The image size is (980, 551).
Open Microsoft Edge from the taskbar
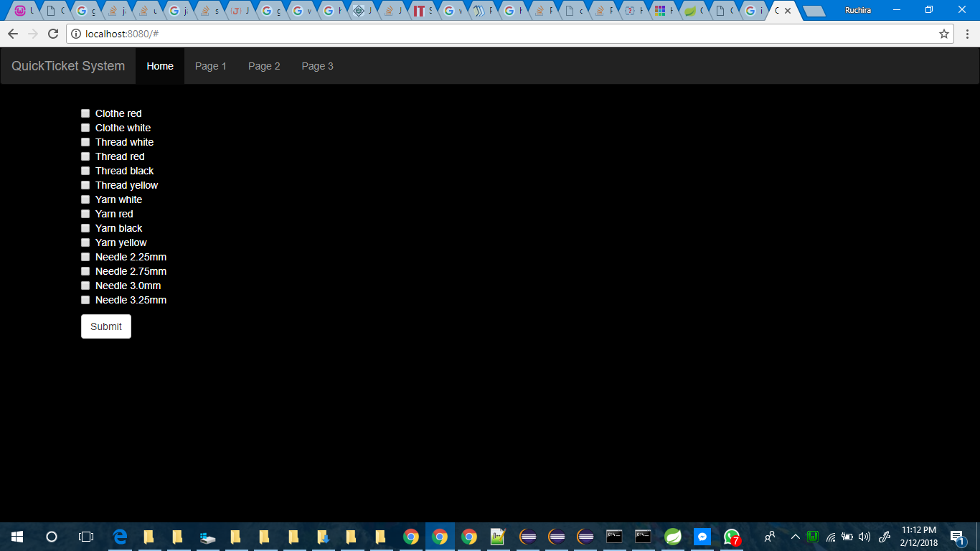[x=120, y=537]
